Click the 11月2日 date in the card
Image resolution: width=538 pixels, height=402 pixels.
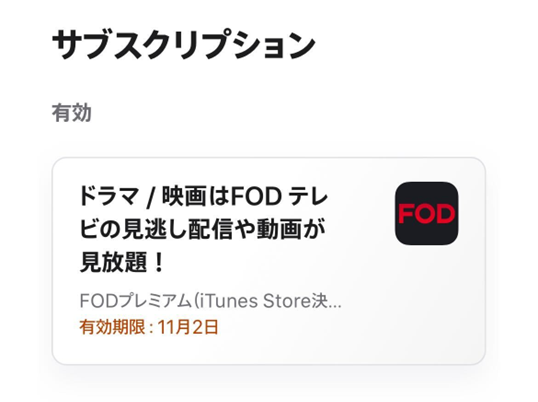188,327
